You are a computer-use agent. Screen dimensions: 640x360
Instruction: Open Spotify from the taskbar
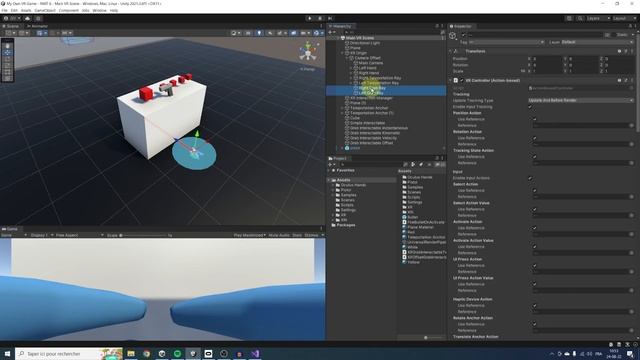click(x=177, y=353)
